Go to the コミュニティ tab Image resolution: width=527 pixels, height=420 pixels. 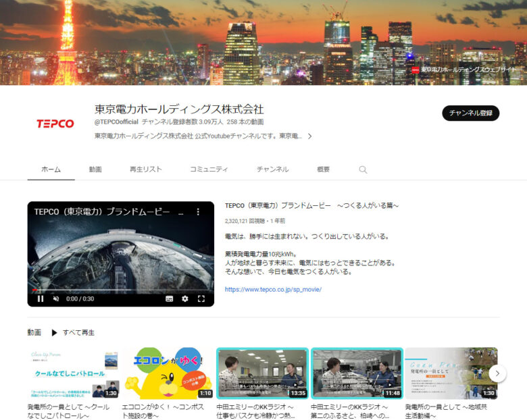(x=209, y=169)
